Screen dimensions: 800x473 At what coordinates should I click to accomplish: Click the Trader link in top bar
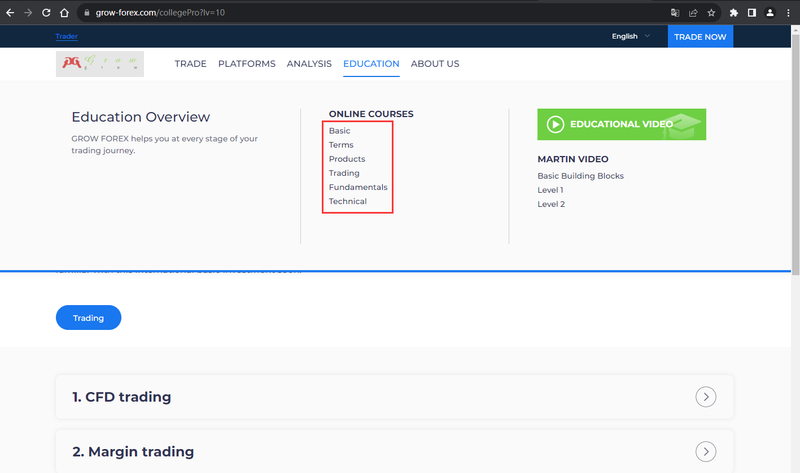(x=66, y=36)
